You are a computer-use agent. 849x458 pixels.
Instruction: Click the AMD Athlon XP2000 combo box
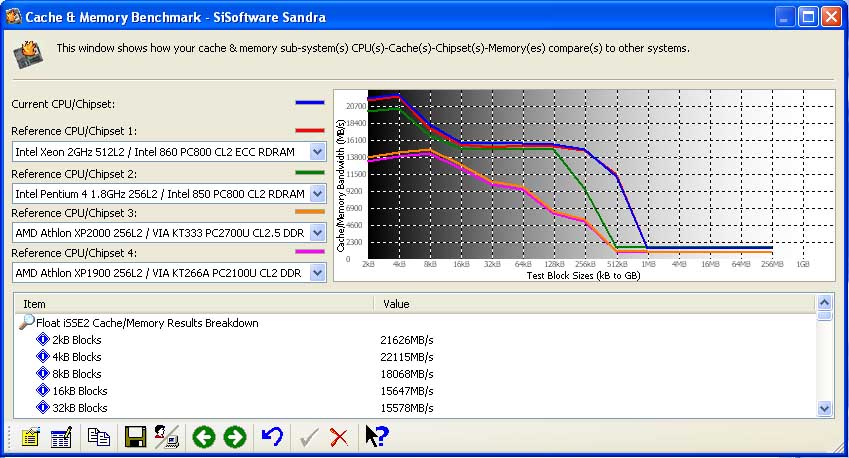point(169,233)
